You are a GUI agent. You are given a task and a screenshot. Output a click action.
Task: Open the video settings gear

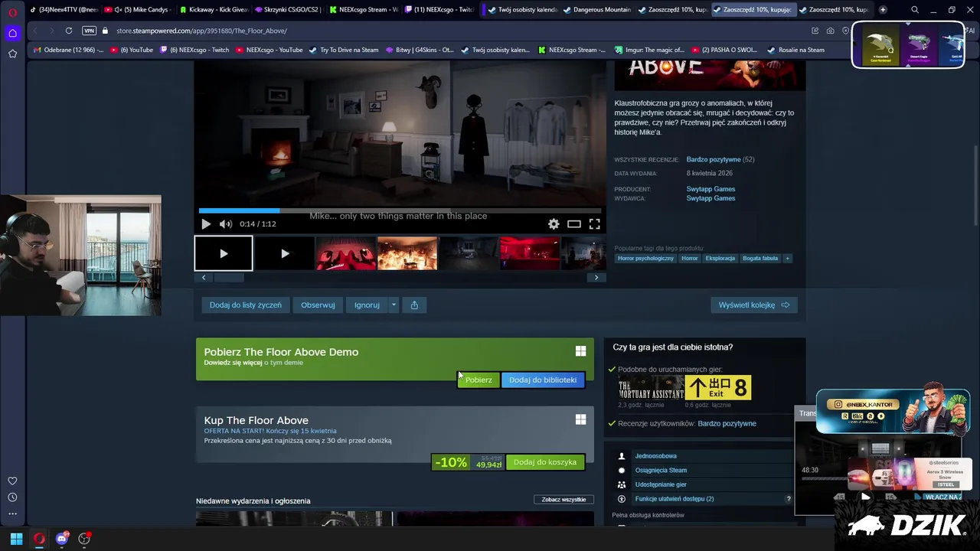pos(554,223)
